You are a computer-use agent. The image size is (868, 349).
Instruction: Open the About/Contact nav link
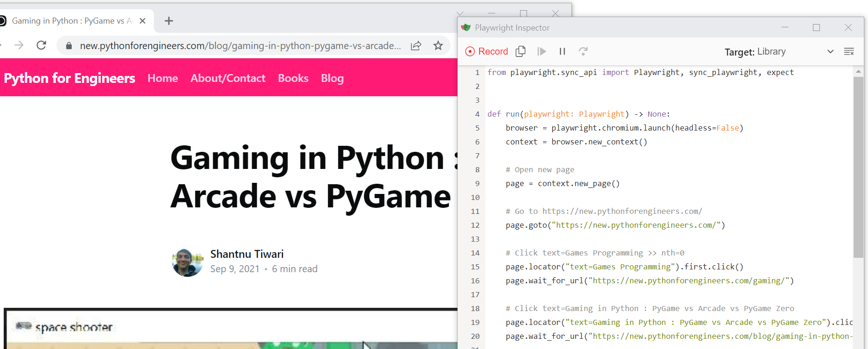tap(228, 78)
